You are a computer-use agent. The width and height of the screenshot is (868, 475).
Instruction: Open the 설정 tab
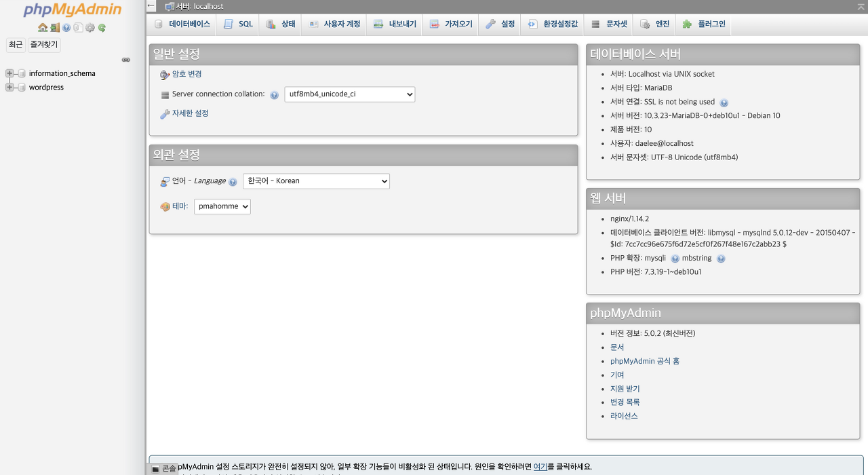(x=500, y=24)
